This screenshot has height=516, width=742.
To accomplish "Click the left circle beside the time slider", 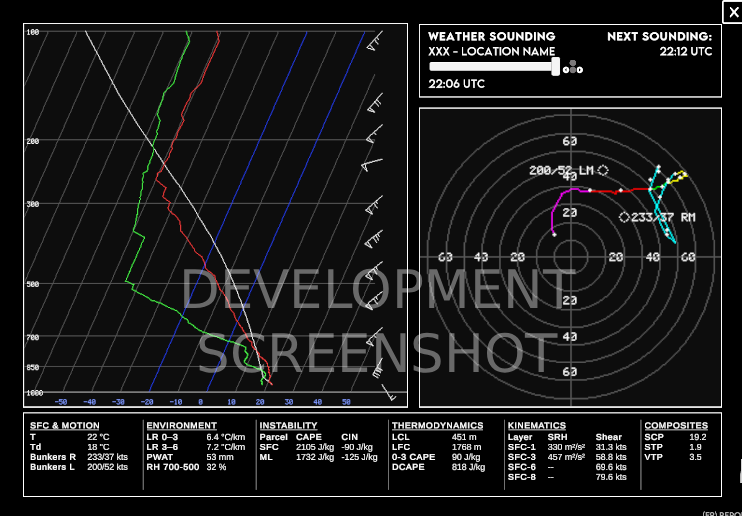I will 566,70.
